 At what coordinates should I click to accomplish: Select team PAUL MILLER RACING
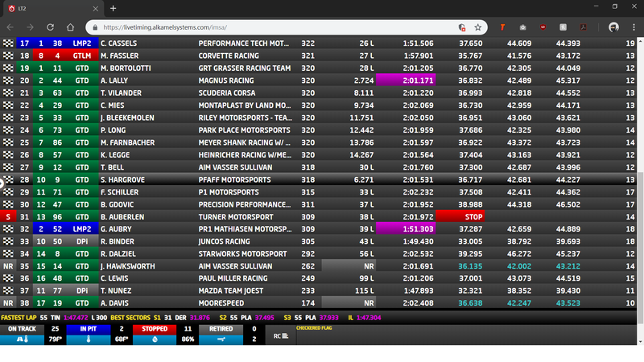point(233,278)
